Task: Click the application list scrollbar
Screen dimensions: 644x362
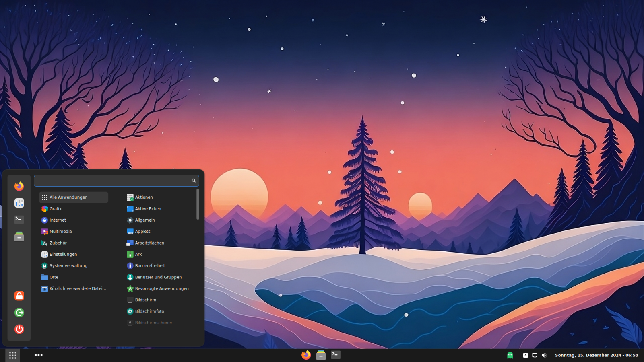Action: (x=198, y=205)
